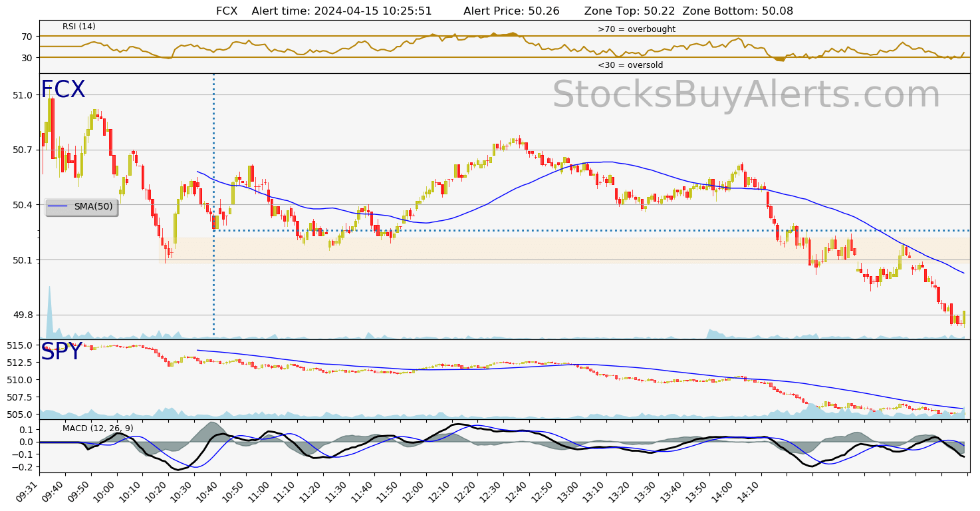
Task: Click the 10:10 time axis label
Action: coord(130,490)
